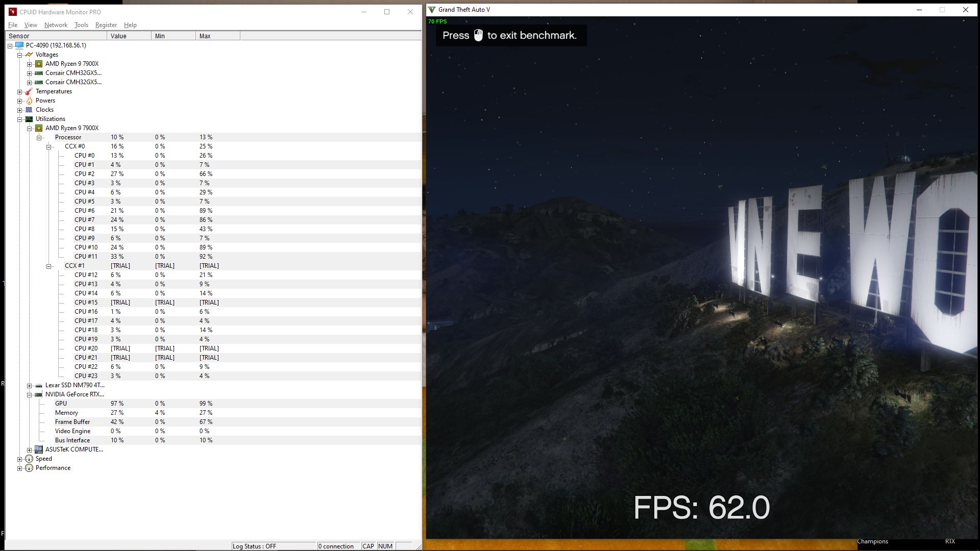Open the Network menu
Image resolution: width=980 pixels, height=551 pixels.
pos(56,25)
